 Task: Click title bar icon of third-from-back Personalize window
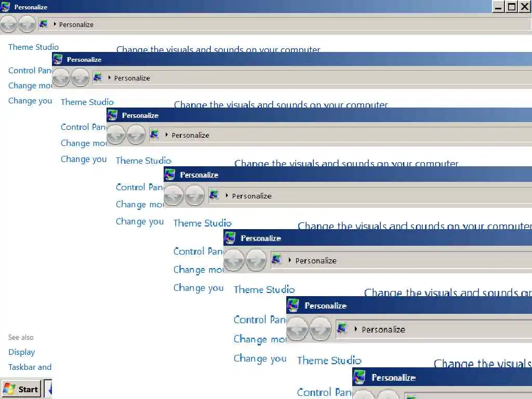coord(113,115)
